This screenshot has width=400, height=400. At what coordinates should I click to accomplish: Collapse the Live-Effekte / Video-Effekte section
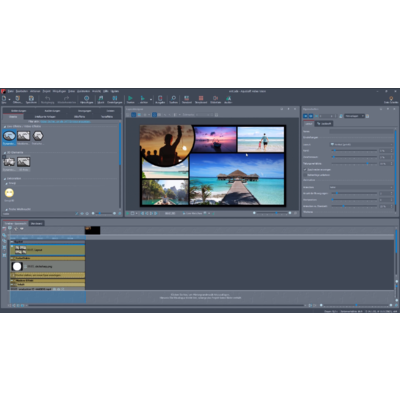click(x=5, y=127)
